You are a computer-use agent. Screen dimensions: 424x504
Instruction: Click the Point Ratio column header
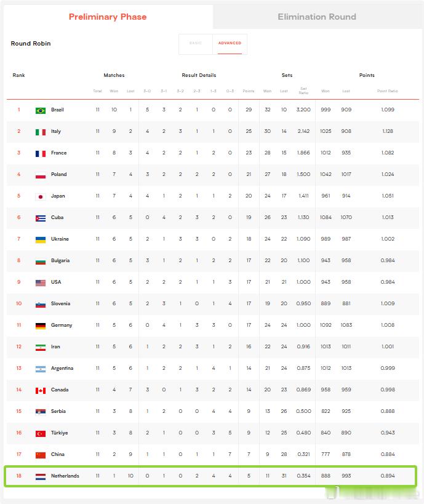click(387, 91)
